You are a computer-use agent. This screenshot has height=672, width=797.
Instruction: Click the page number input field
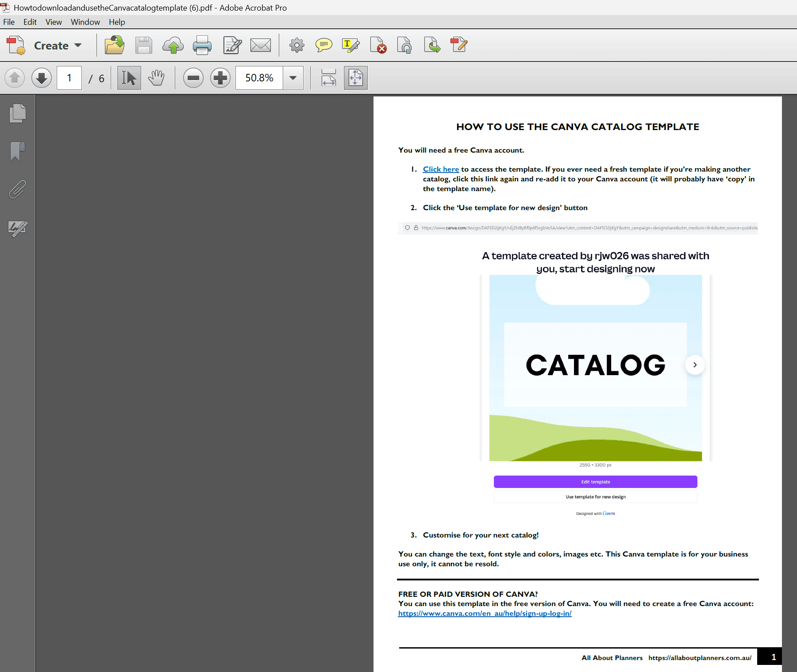click(x=69, y=78)
